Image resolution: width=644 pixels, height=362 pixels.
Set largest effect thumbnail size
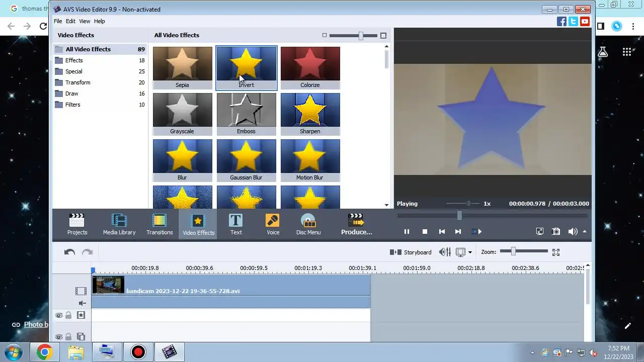383,36
